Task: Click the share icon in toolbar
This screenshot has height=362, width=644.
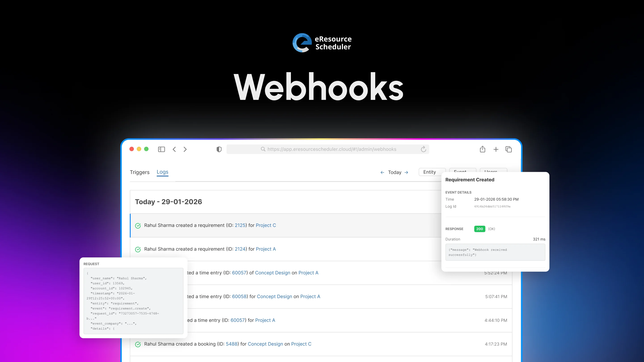Action: tap(483, 149)
